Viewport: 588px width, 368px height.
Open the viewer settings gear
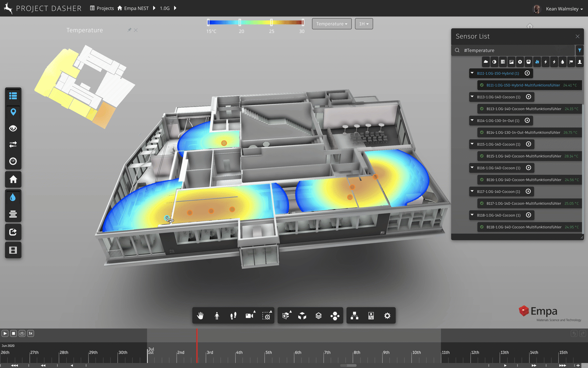(387, 316)
